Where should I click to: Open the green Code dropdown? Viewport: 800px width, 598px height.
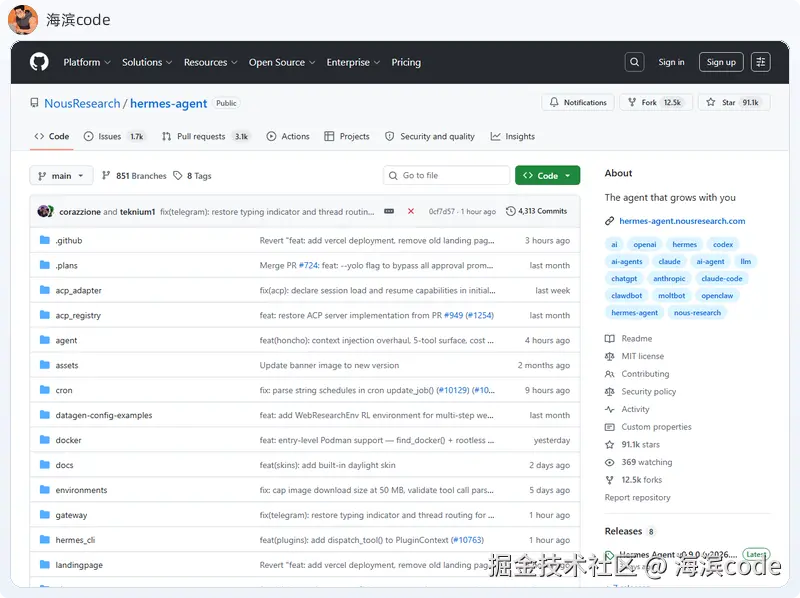click(547, 174)
